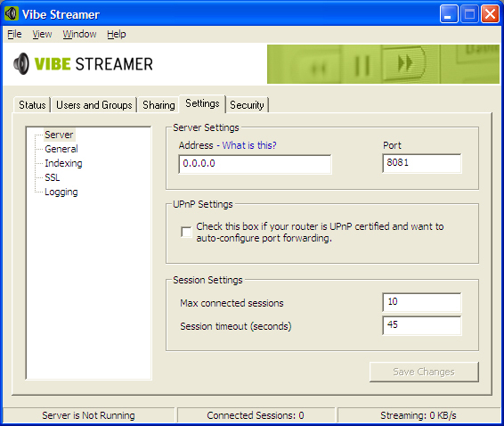This screenshot has width=504, height=426.
Task: Select Indexing in the settings tree
Action: click(x=63, y=163)
